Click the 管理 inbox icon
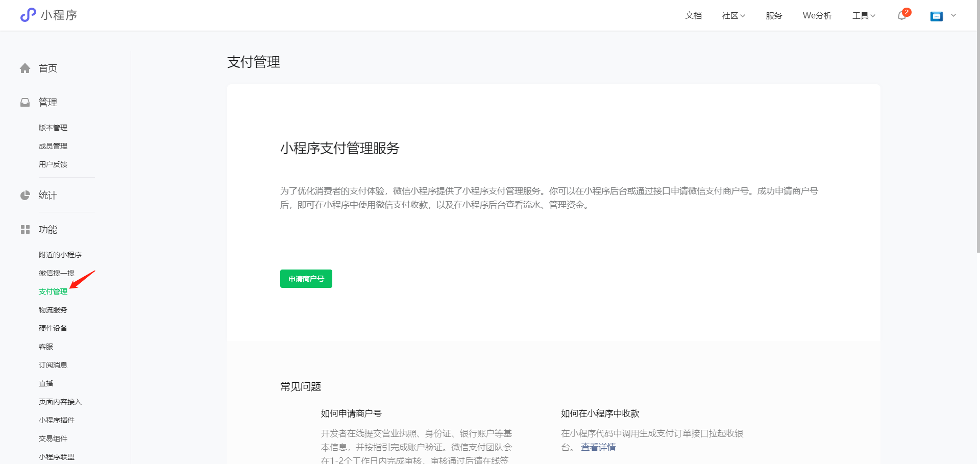Viewport: 980px width, 464px height. click(25, 103)
